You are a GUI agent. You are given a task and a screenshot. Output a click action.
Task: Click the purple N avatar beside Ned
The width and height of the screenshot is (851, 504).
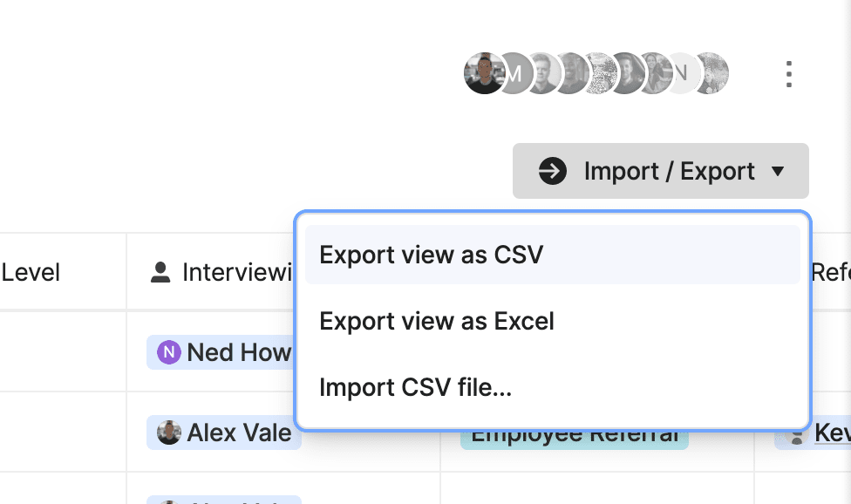(169, 352)
